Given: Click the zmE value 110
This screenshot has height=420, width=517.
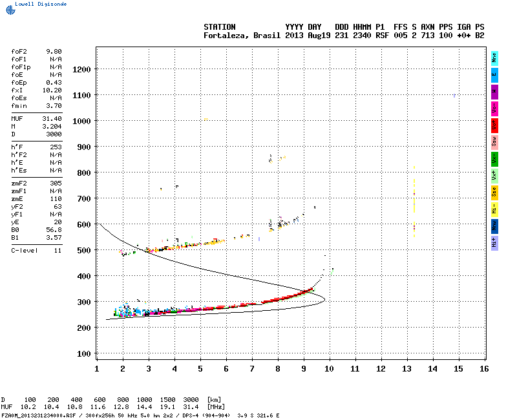Looking at the screenshot, I should 56,199.
